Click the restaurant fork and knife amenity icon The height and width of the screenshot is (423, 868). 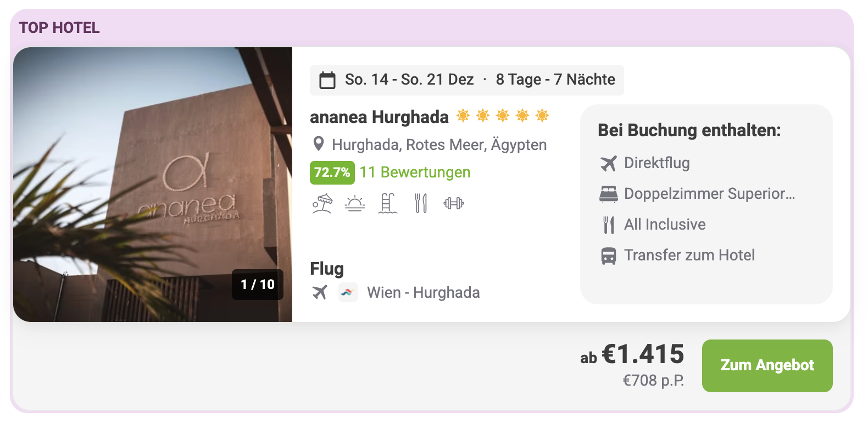[x=421, y=203]
